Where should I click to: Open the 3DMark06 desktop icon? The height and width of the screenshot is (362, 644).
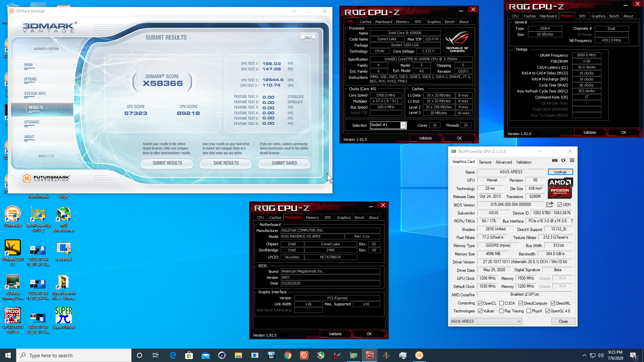click(x=12, y=217)
